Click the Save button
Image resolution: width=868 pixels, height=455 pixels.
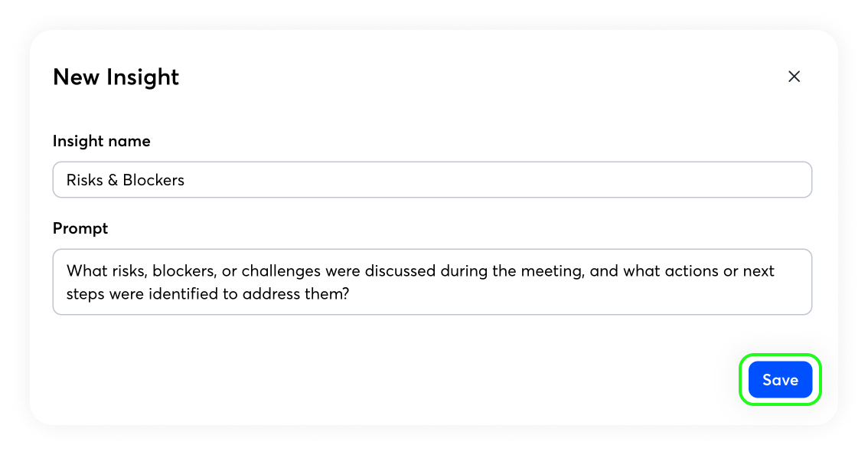(x=780, y=380)
